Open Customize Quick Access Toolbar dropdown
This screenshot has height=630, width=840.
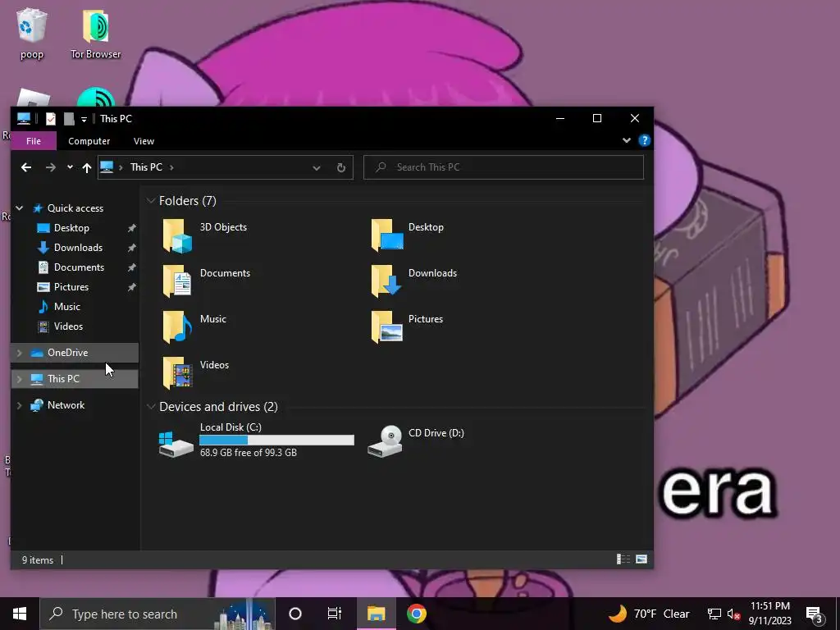pyautogui.click(x=84, y=119)
